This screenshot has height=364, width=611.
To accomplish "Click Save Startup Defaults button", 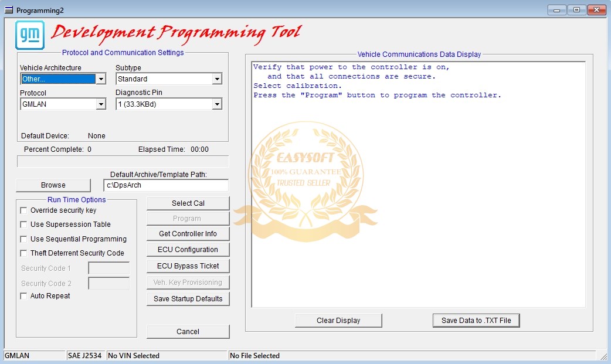I will coord(188,299).
